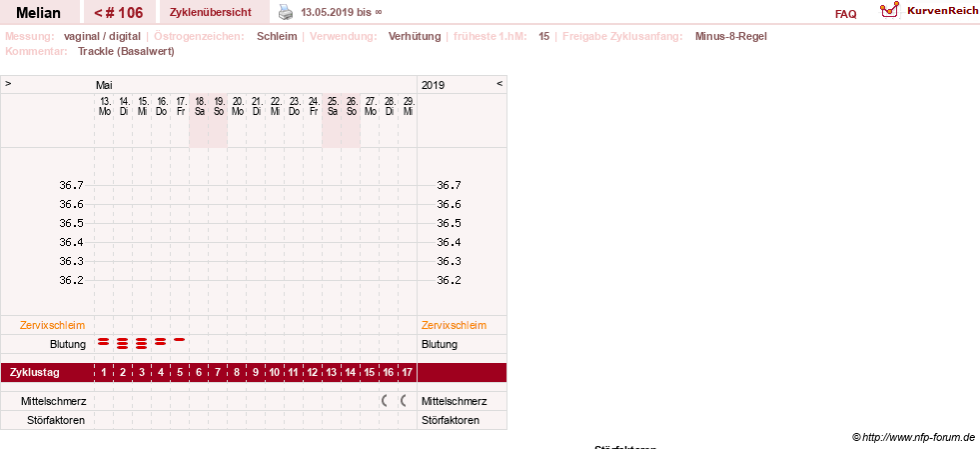Click the '>' arrow left of Mai
980x449 pixels.
pos(8,83)
